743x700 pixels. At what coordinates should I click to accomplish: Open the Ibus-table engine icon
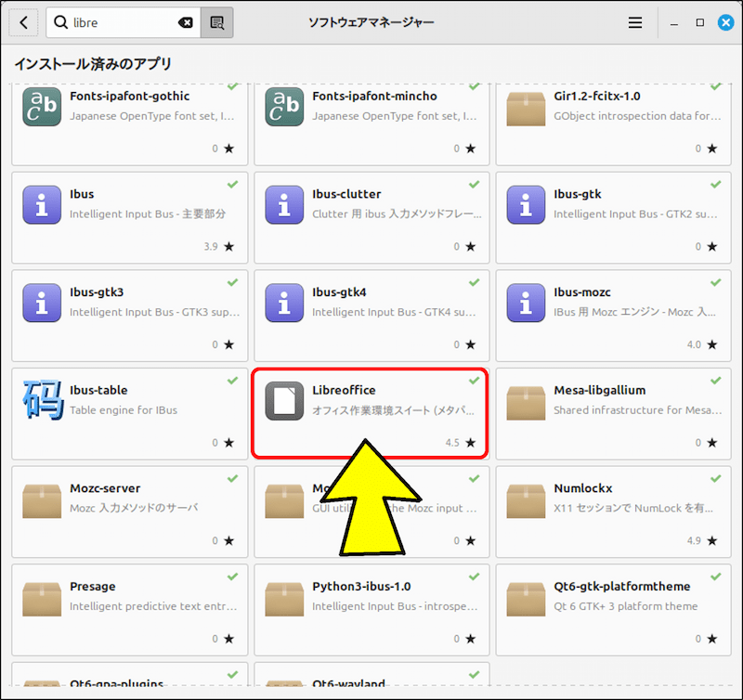click(x=41, y=401)
